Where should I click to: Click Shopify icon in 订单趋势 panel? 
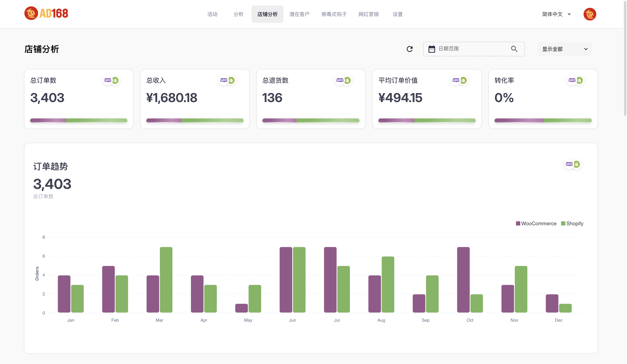[576, 164]
